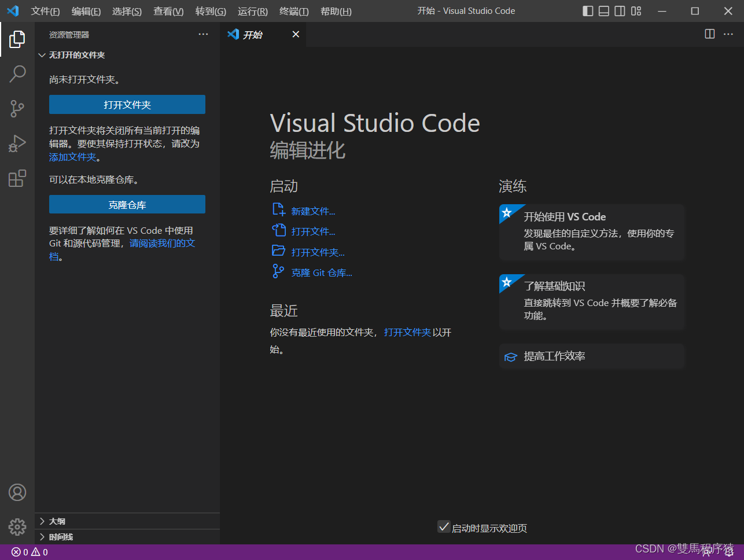The width and height of the screenshot is (744, 560).
Task: Expand the 大纲 outline section
Action: (57, 521)
